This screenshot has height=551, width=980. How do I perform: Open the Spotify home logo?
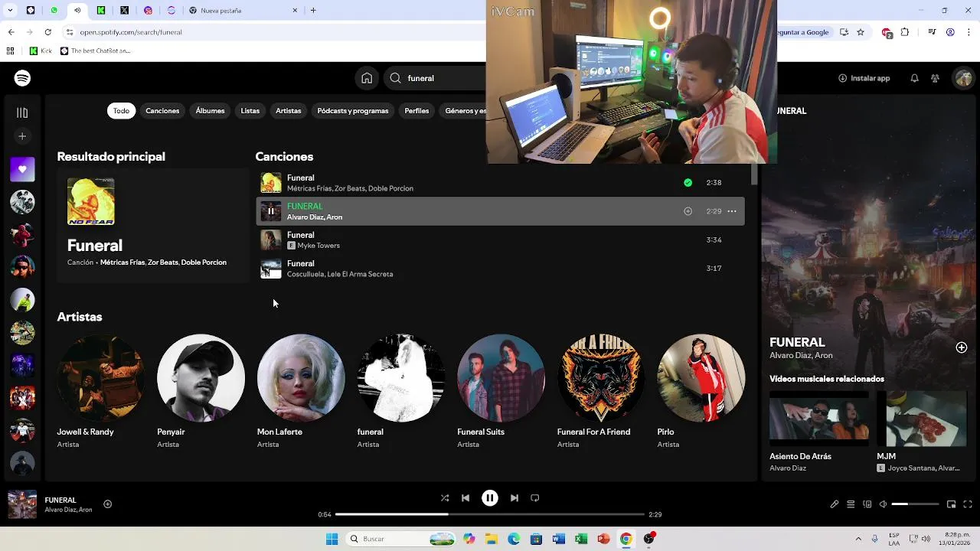[22, 78]
